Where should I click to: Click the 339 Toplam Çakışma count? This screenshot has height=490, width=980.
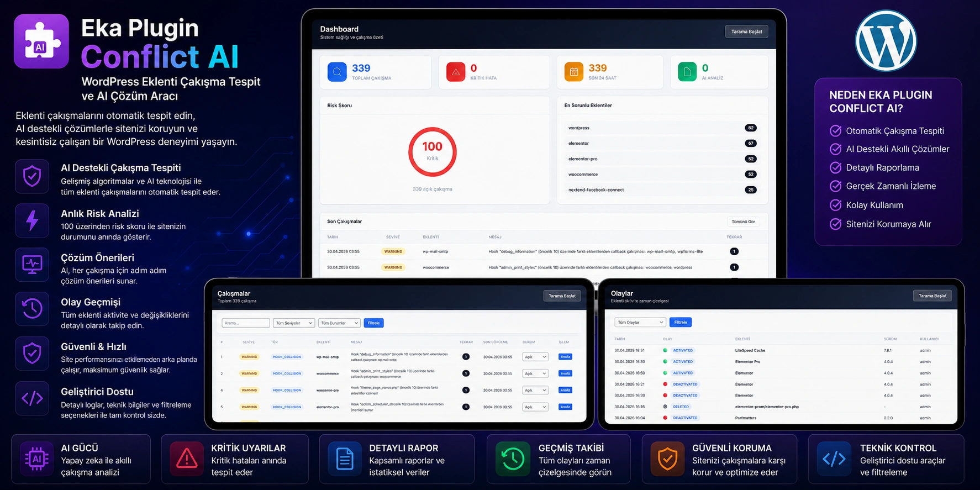361,68
